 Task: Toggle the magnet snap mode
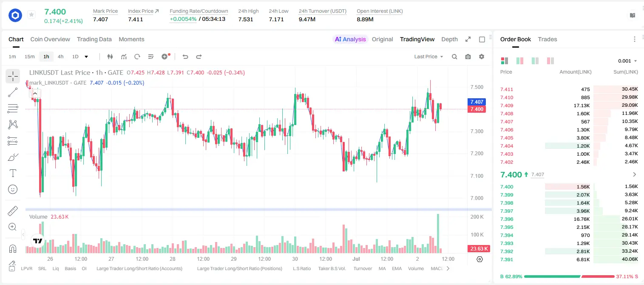point(13,249)
